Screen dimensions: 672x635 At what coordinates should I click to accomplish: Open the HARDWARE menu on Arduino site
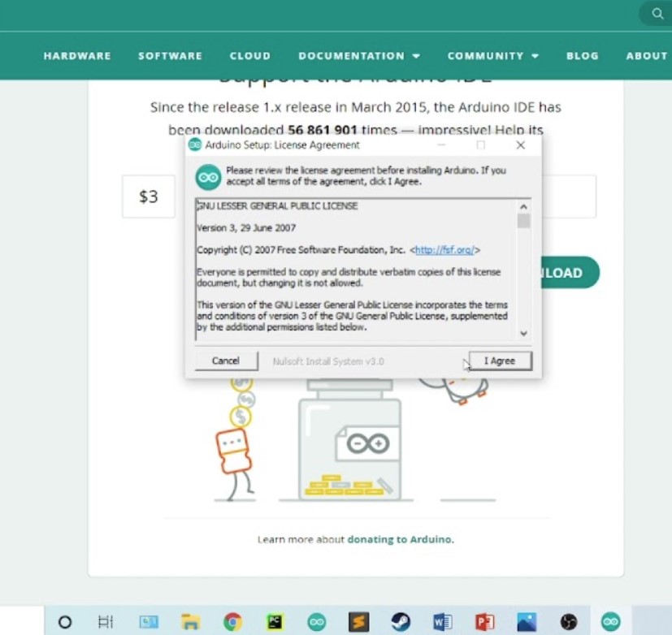point(77,56)
